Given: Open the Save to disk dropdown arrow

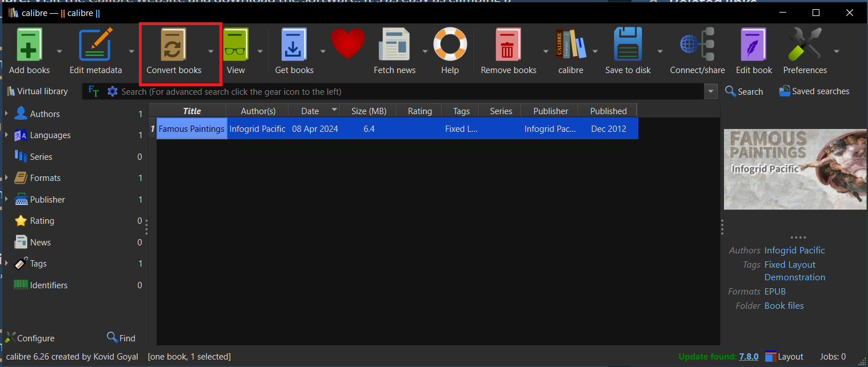Looking at the screenshot, I should (x=660, y=51).
